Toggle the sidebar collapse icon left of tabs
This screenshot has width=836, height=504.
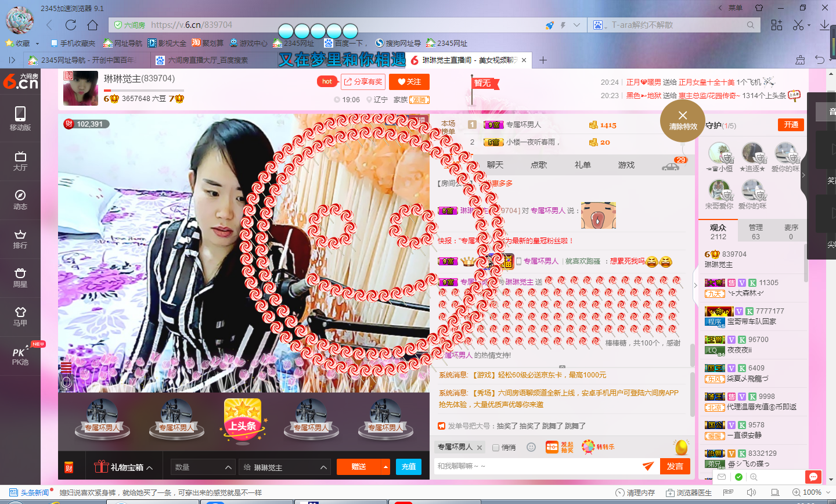tap(12, 60)
